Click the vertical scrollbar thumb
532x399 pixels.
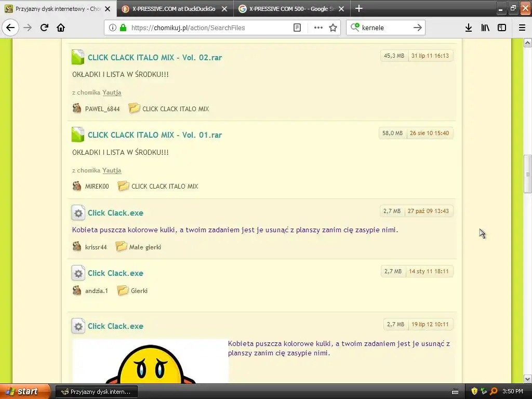[x=527, y=174]
